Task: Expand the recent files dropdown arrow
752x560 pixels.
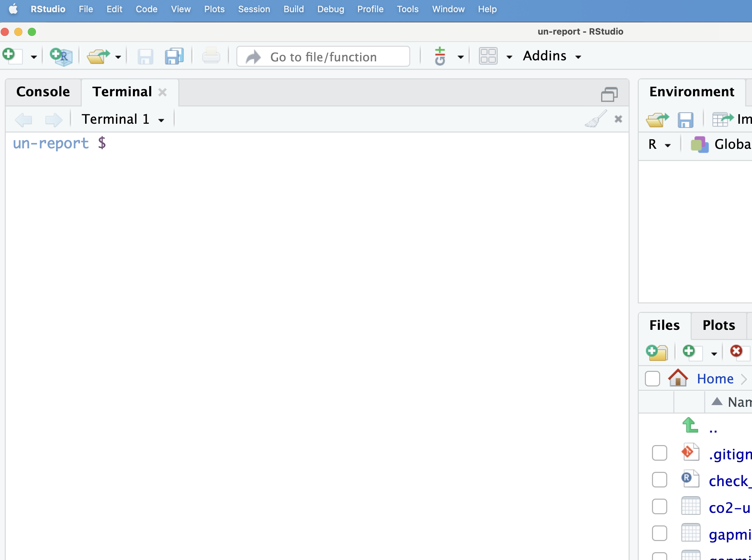Action: (x=118, y=57)
